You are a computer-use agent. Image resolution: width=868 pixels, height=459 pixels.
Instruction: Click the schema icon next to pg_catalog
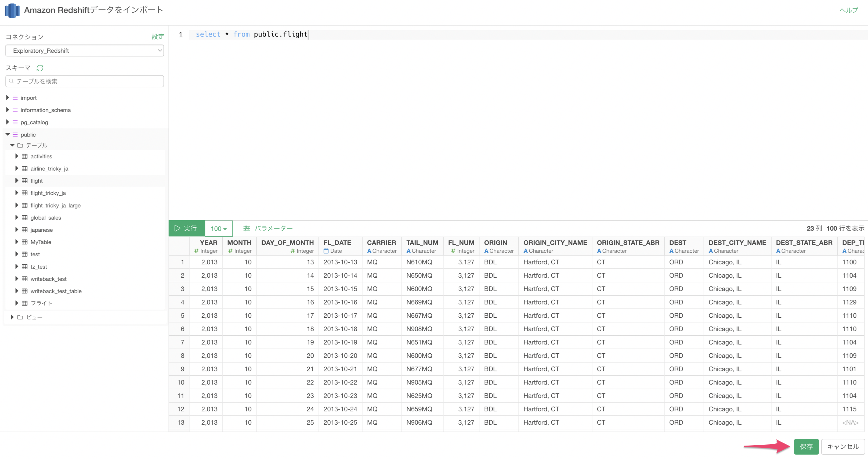15,122
